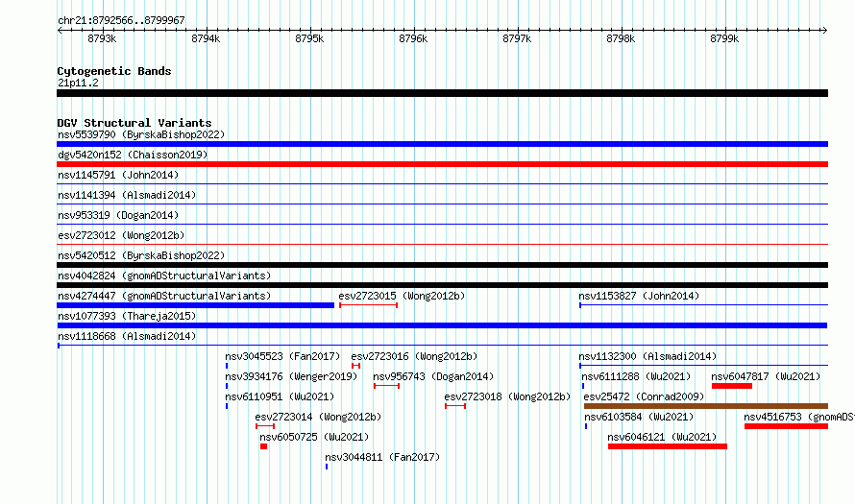This screenshot has width=855, height=504.
Task: Click the nsv5539790 (ByrskaBishop2022) label
Action: click(x=141, y=134)
